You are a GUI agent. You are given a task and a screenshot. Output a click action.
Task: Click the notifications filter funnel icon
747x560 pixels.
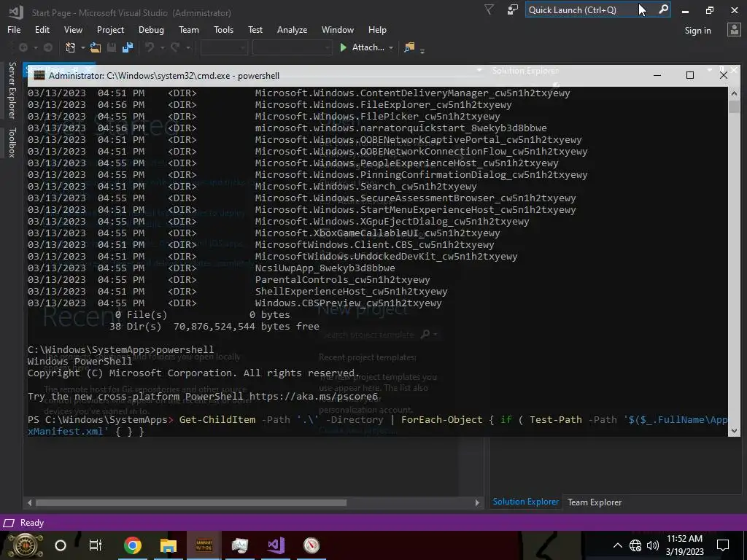pyautogui.click(x=489, y=9)
